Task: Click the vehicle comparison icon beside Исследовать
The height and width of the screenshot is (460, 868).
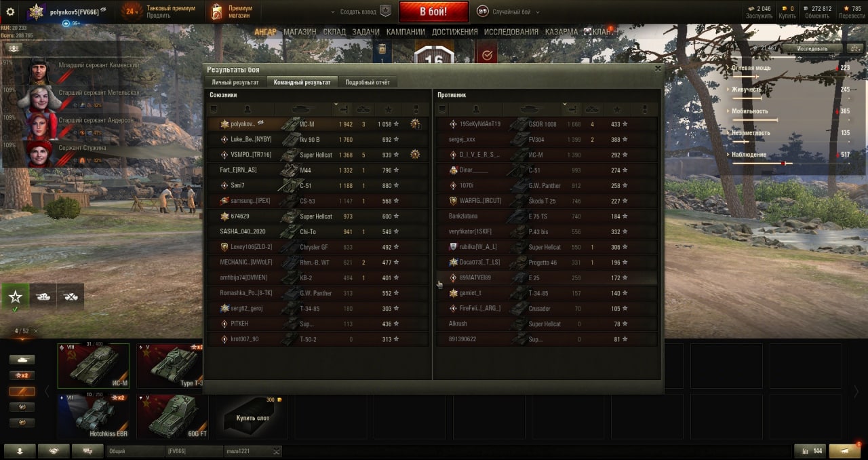Action: [x=853, y=48]
